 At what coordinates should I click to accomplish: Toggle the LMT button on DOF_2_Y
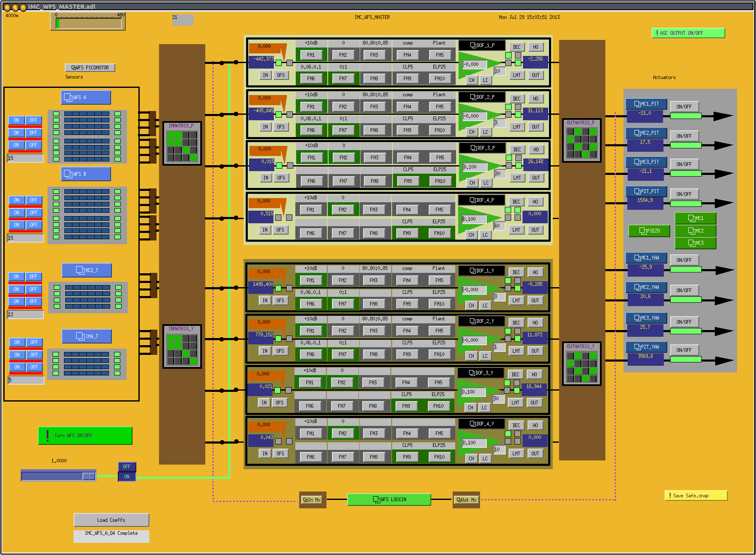tap(516, 351)
